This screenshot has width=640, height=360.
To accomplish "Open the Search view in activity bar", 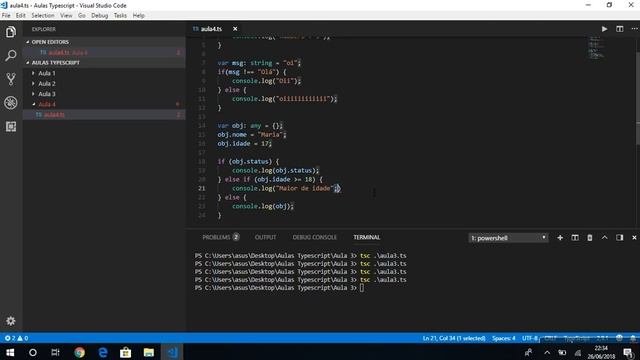I will click(x=11, y=55).
